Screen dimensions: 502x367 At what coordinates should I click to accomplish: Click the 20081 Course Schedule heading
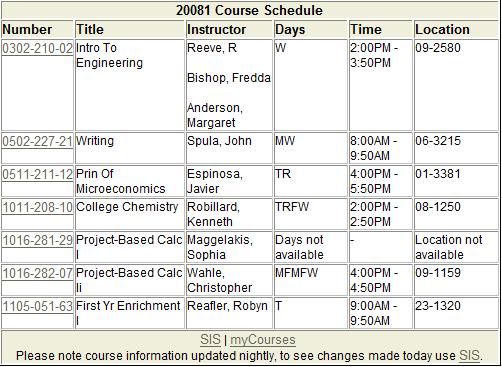click(x=249, y=10)
